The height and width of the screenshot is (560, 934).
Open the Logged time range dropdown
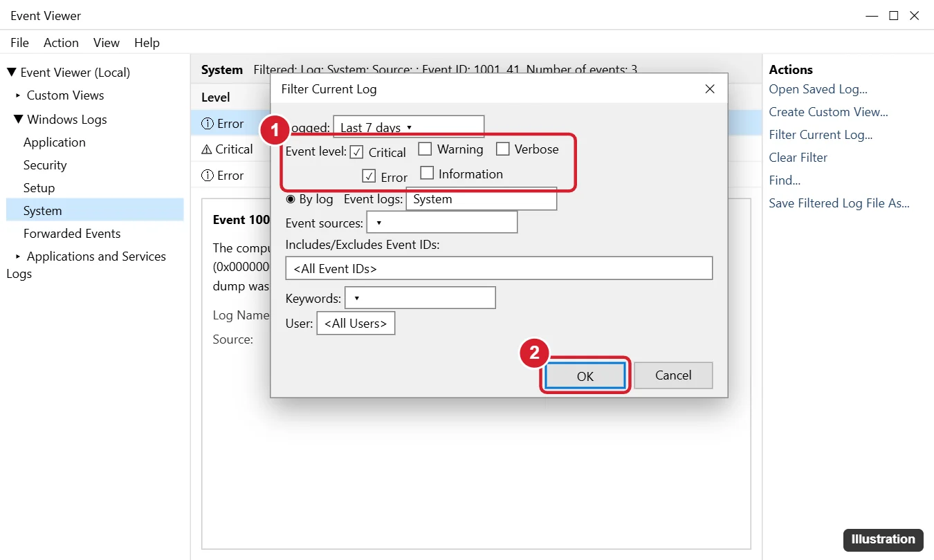tap(409, 127)
